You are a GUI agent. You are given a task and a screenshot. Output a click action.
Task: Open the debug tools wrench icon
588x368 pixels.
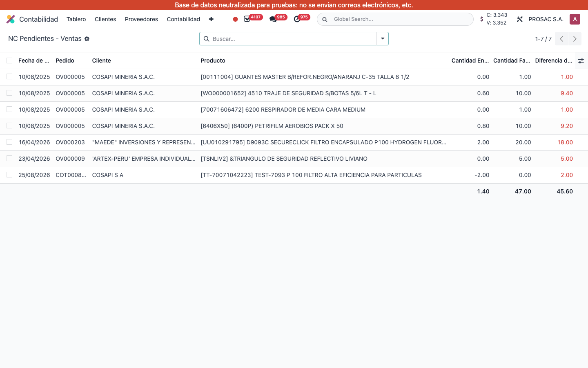(519, 19)
